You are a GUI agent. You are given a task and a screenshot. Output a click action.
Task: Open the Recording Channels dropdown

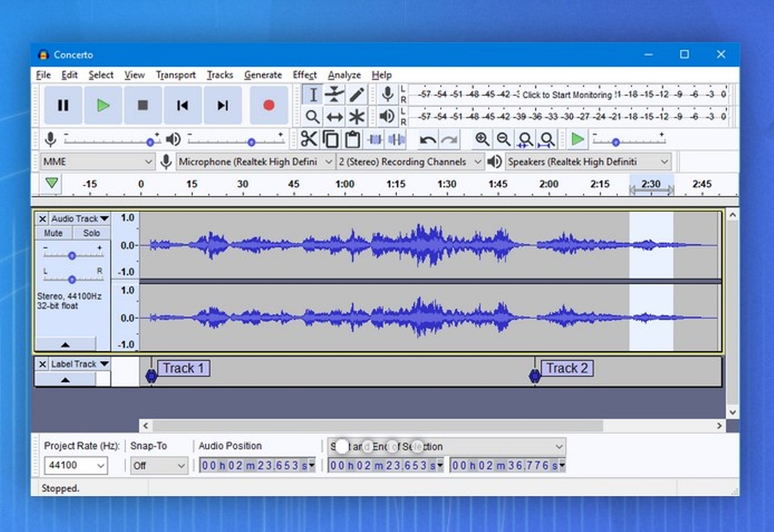pyautogui.click(x=410, y=162)
